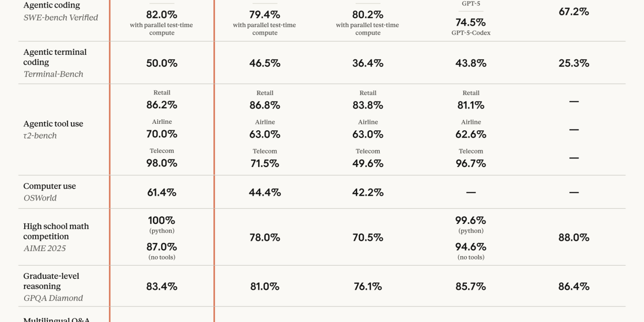
Task: Select the 100% python math score
Action: coord(162,220)
